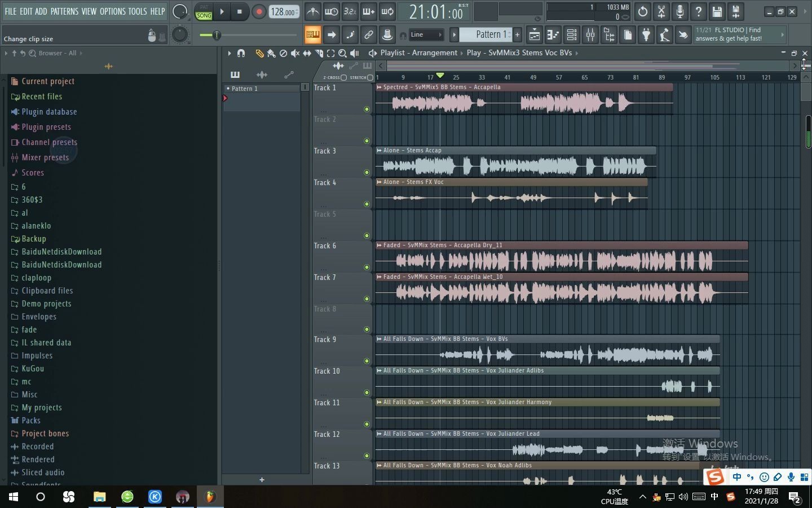Select the Paint brush tool in playlist

(271, 53)
